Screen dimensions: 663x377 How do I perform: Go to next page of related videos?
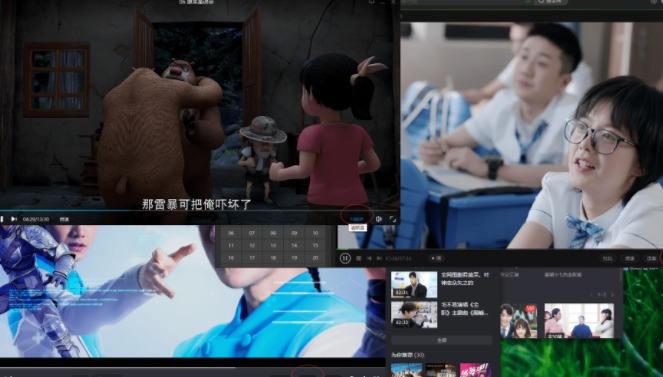[x=612, y=295]
